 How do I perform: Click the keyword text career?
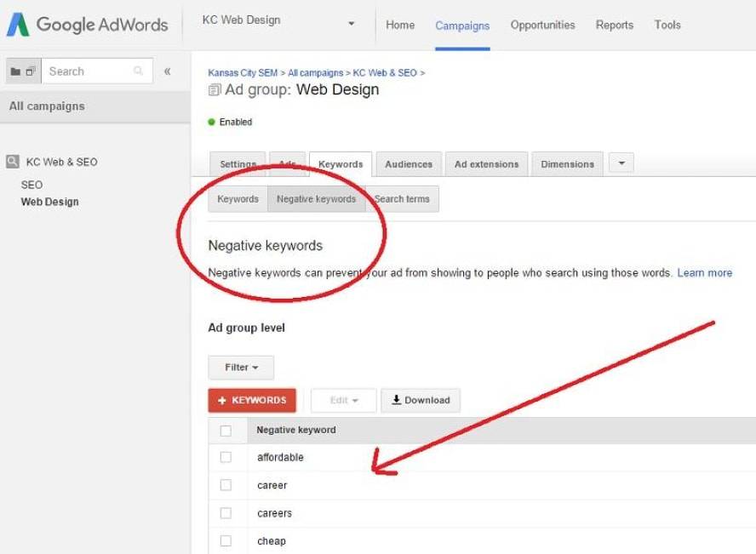pos(272,486)
